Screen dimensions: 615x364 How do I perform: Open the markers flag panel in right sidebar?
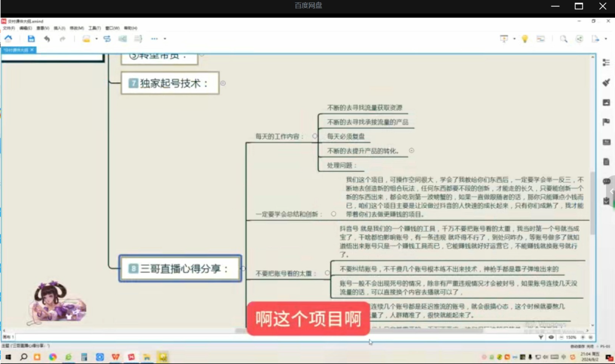(606, 122)
